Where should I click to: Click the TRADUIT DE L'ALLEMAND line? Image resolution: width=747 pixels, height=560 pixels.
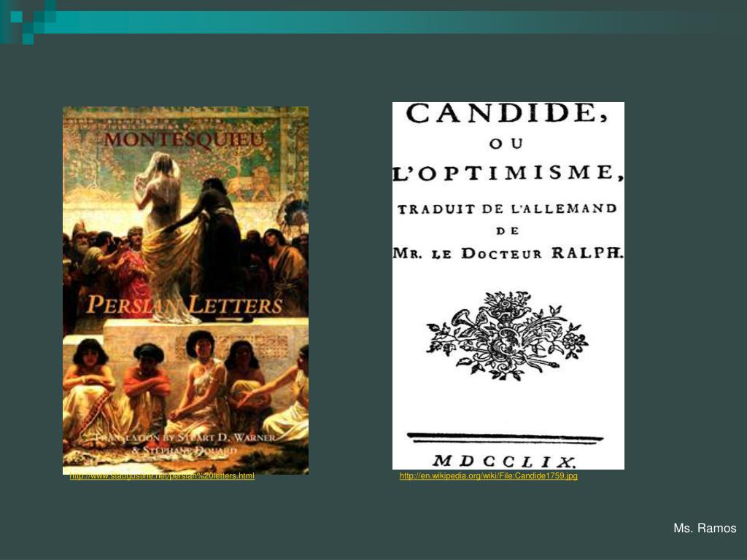click(x=508, y=209)
